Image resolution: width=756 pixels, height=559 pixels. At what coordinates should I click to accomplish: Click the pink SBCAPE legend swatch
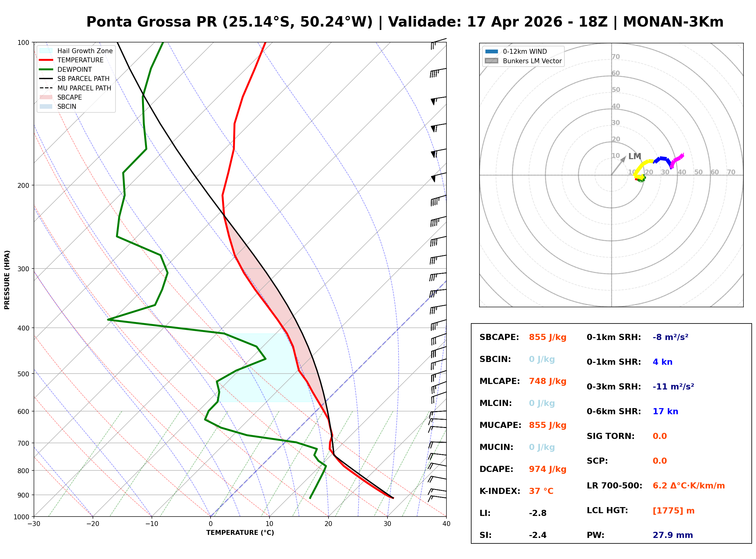click(x=46, y=97)
